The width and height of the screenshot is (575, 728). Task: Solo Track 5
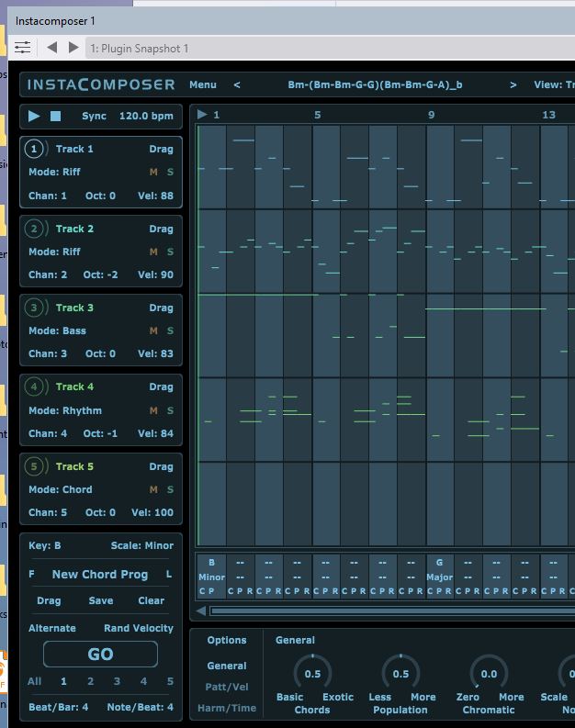(171, 489)
